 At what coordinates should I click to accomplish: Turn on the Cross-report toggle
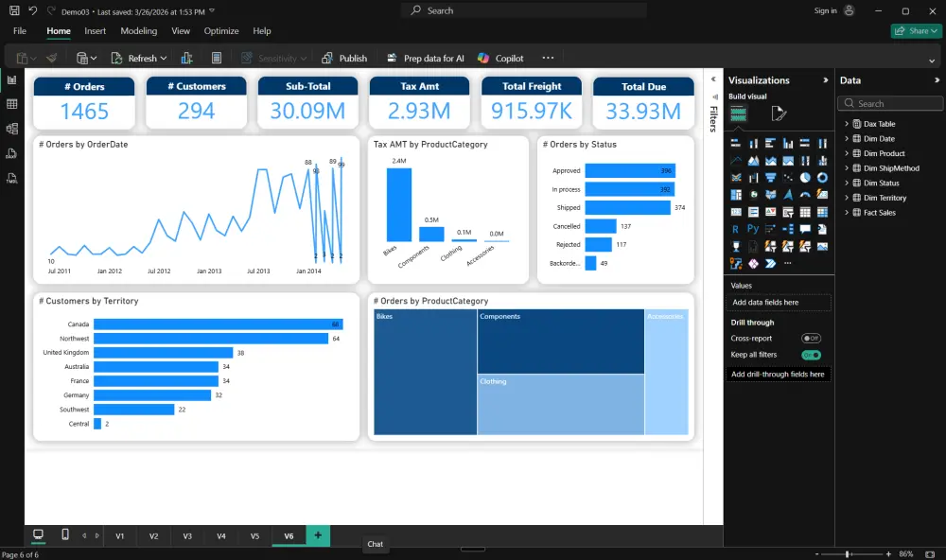coord(811,339)
